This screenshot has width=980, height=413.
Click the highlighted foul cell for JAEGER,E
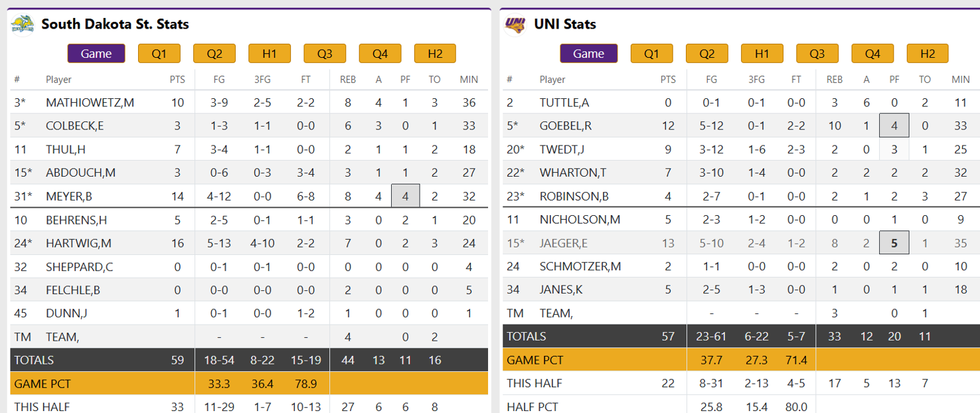tap(894, 242)
